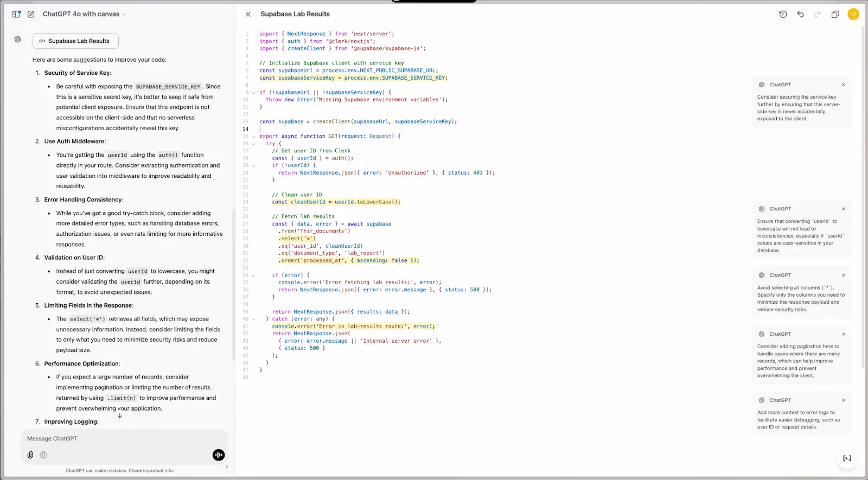Dismiss the comment about adding pagination
Screen dimensions: 868x480
pos(844,334)
